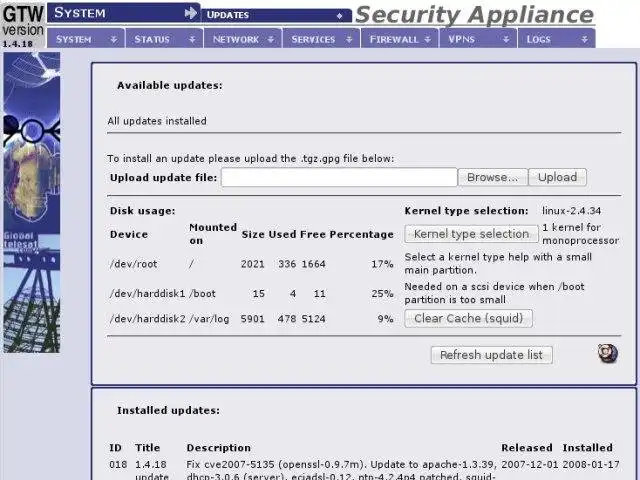
Task: Click the 17% usage percentage value
Action: click(382, 264)
